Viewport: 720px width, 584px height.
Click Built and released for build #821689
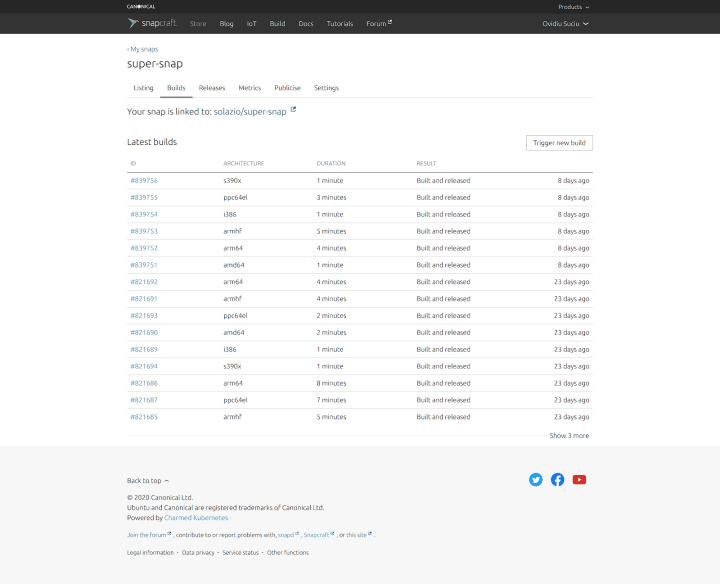tap(443, 349)
